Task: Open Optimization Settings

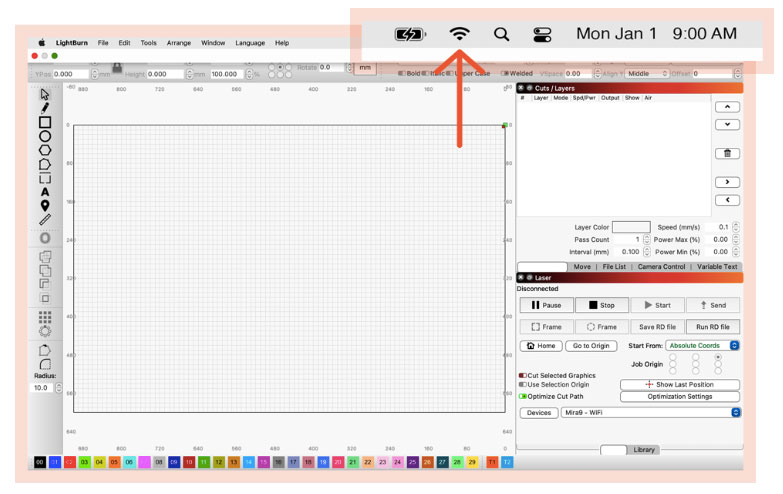Action: pos(680,397)
